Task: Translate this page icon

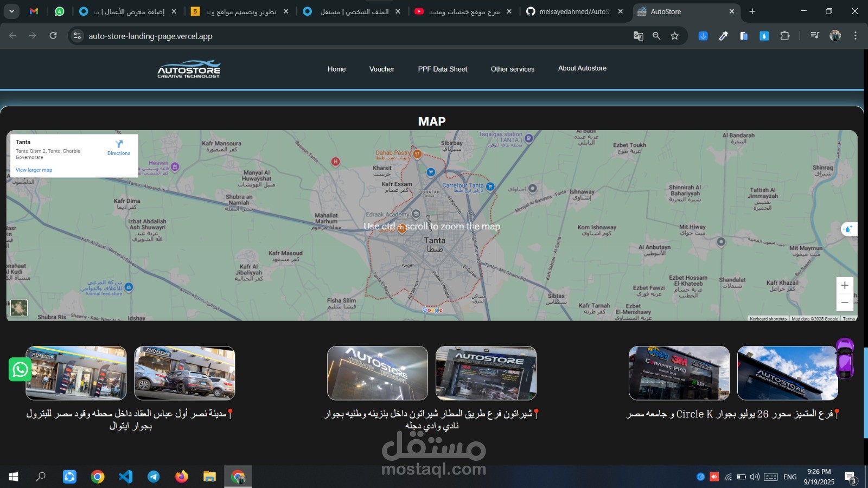Action: pyautogui.click(x=639, y=36)
